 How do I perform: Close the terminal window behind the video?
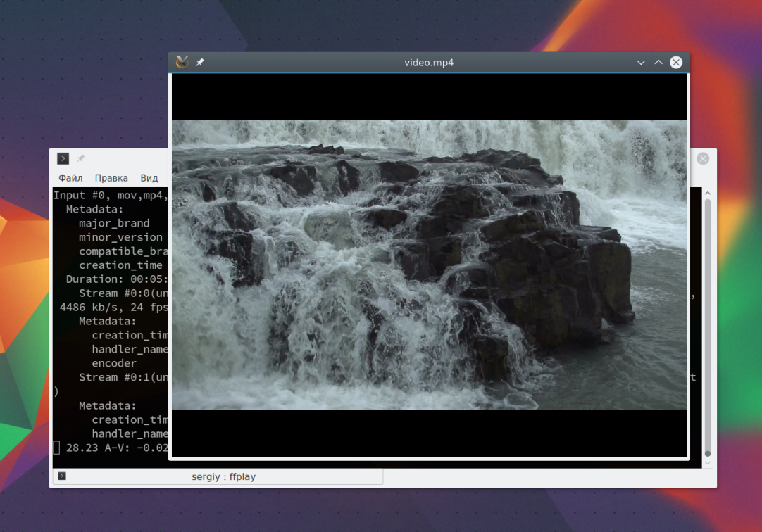pyautogui.click(x=703, y=158)
